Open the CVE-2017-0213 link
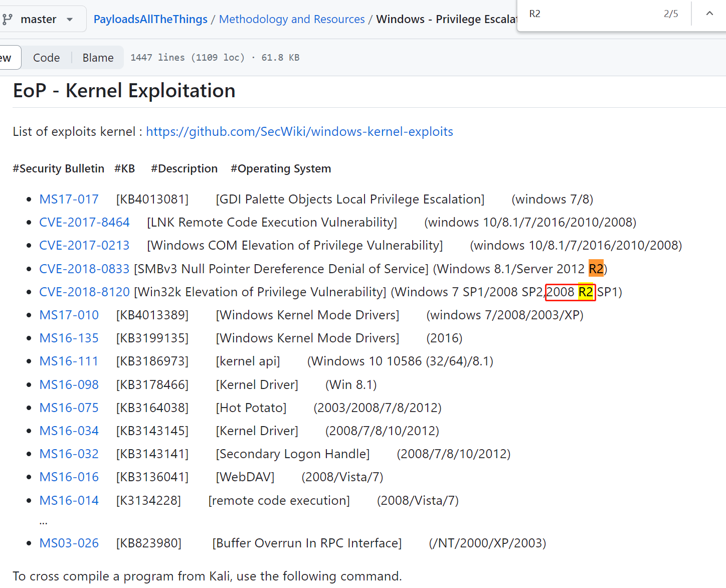The height and width of the screenshot is (588, 726). [x=84, y=245]
